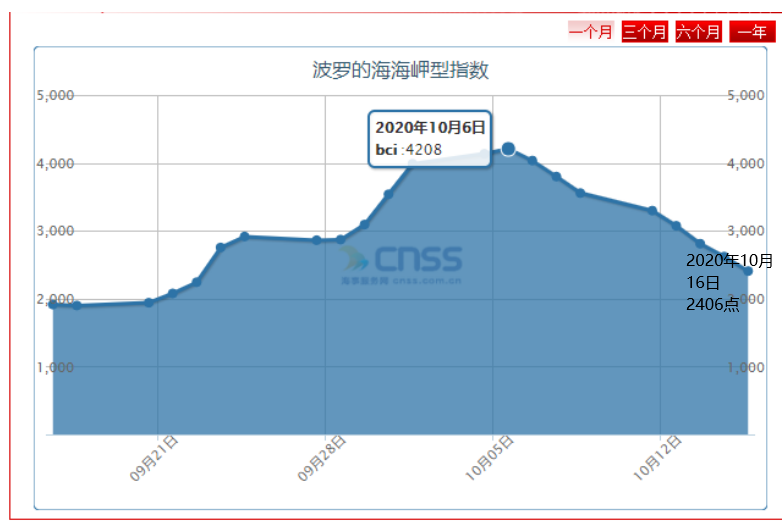Select the 一个月 time range
Screen dimensions: 782x525
click(x=590, y=32)
